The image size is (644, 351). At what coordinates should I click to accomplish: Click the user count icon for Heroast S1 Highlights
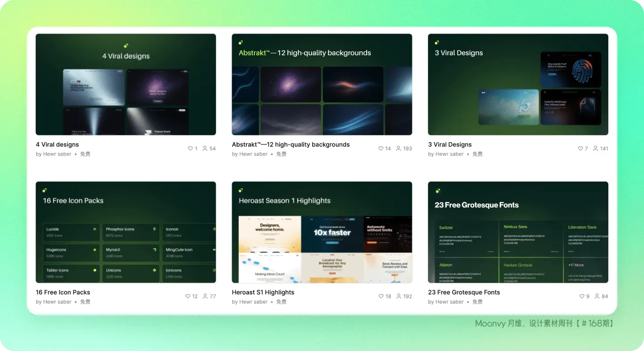[398, 296]
